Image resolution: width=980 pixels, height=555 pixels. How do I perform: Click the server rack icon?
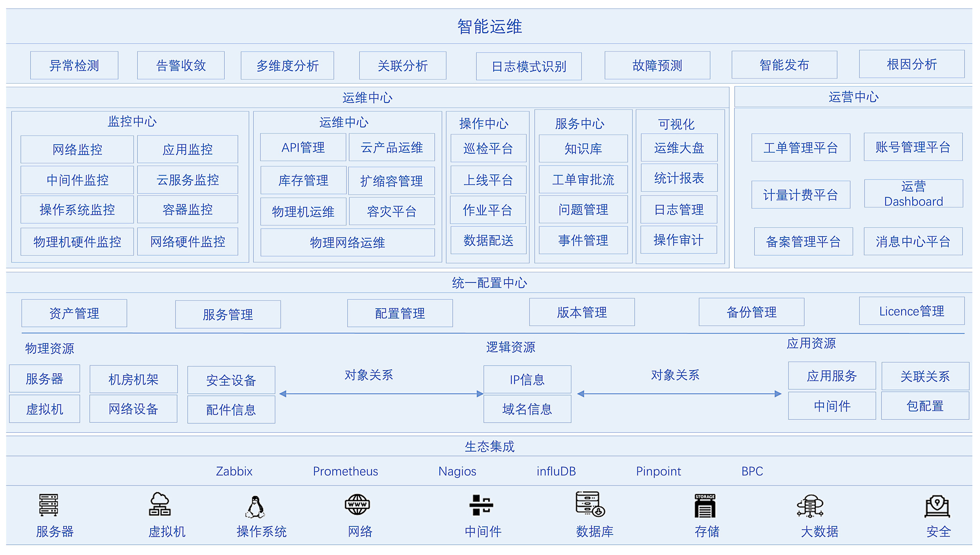pos(49,505)
